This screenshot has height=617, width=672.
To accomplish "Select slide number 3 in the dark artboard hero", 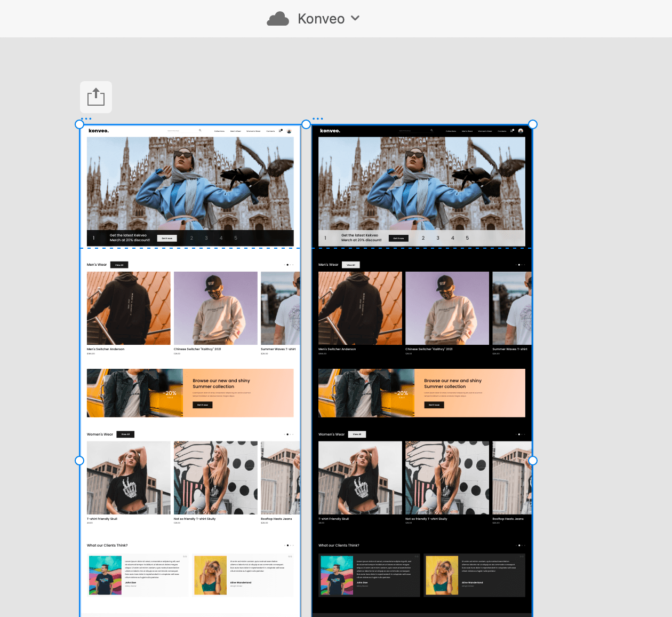I will 438,238.
